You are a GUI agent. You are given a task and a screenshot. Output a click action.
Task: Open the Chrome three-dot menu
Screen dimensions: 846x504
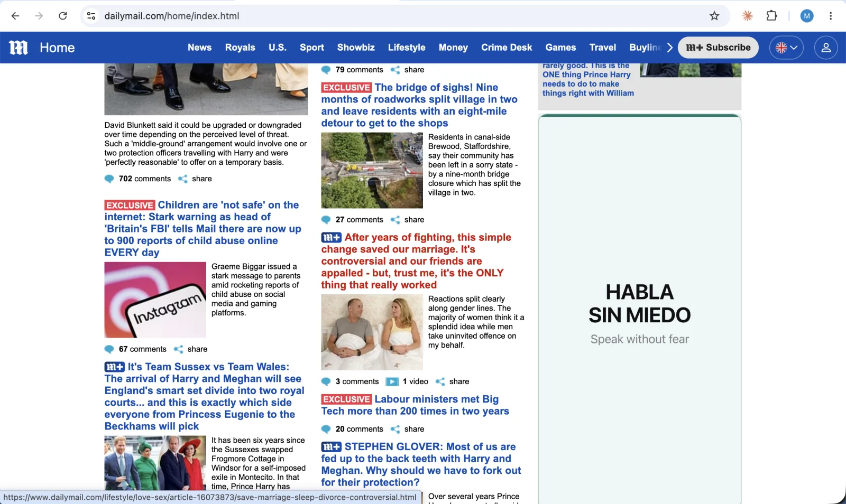[x=831, y=16]
